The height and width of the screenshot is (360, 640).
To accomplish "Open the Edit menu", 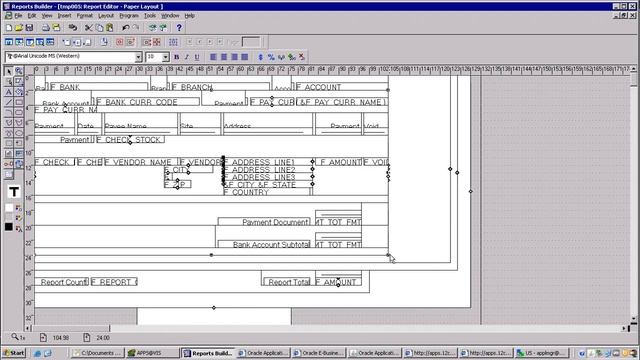I will (32, 16).
